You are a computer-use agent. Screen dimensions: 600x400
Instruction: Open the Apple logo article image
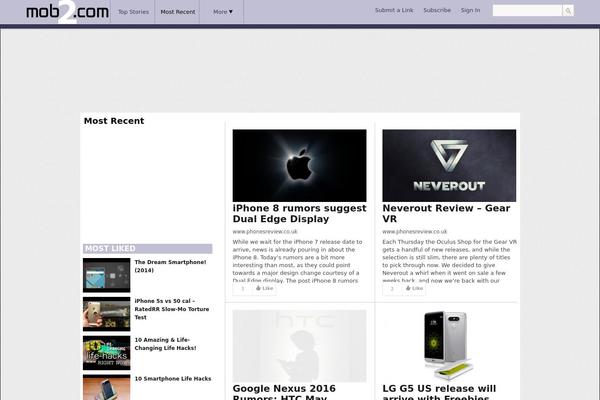click(299, 165)
